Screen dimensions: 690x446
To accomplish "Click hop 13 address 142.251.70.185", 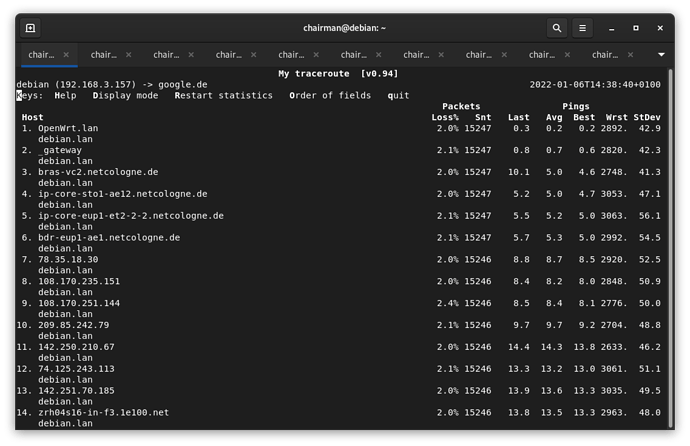I will tap(76, 391).
